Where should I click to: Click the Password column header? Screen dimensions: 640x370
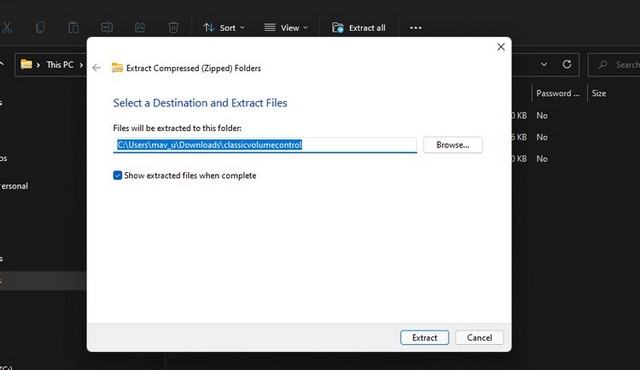[558, 93]
